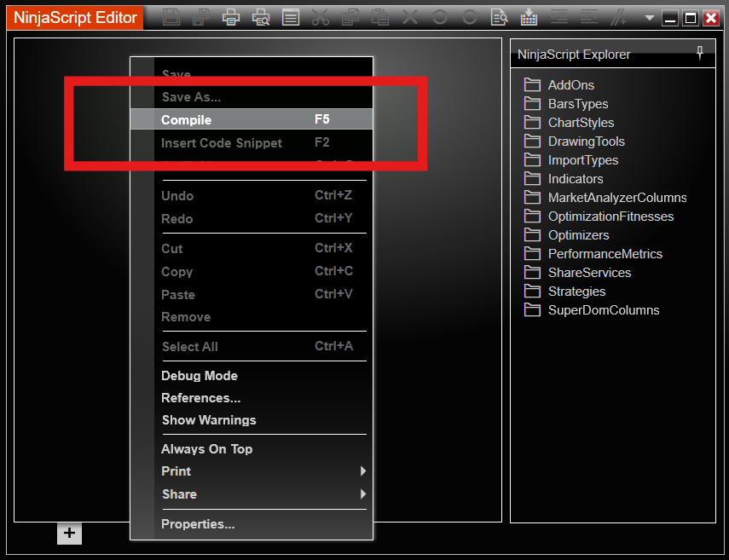Click the Find magnifier document icon
Screen dimensions: 729x560
point(500,17)
